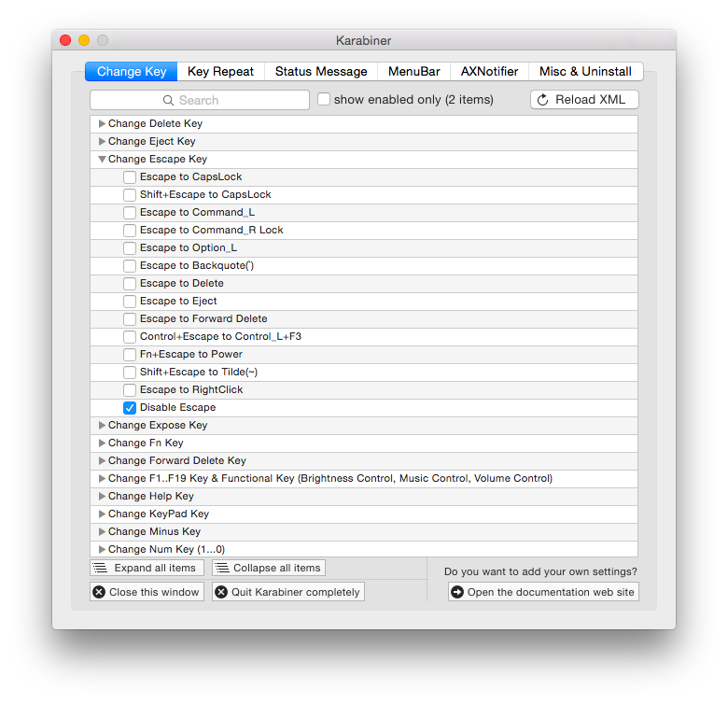
Task: Click the list icon on Expand all items
Action: coord(100,568)
